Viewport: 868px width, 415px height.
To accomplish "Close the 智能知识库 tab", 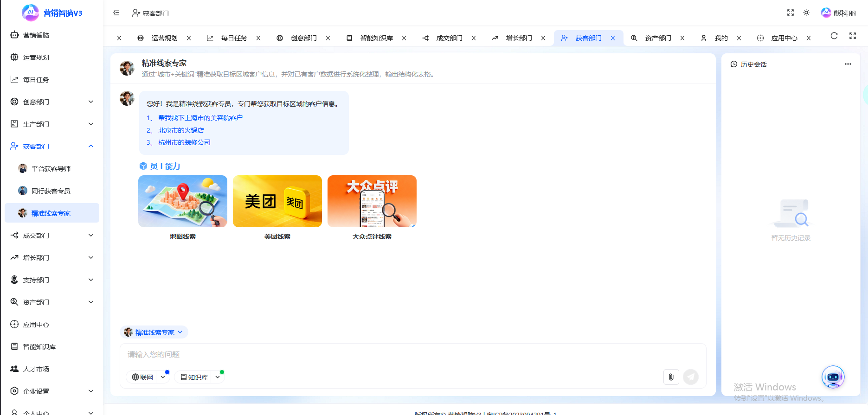I will (404, 38).
